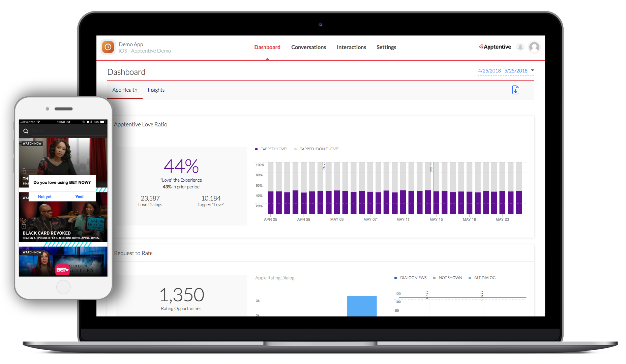The width and height of the screenshot is (626, 364).
Task: Toggle the TAPPED "DON'T LOVE" legend series
Action: click(x=317, y=149)
